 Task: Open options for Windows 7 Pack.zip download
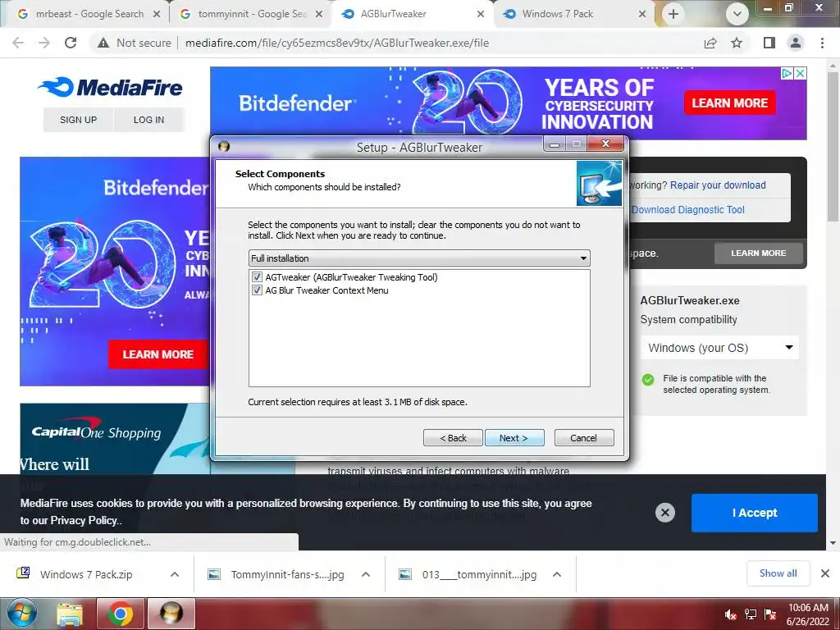click(175, 574)
